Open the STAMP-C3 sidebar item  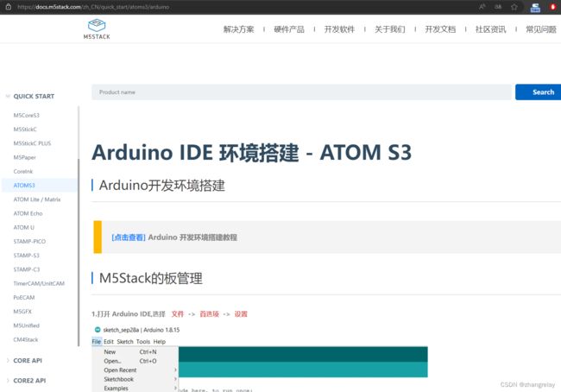[27, 269]
